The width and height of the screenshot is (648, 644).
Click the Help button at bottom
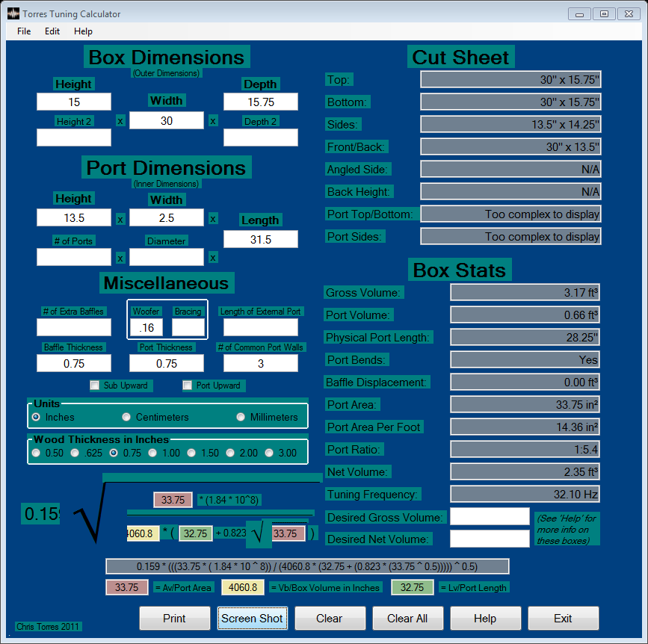tap(485, 619)
